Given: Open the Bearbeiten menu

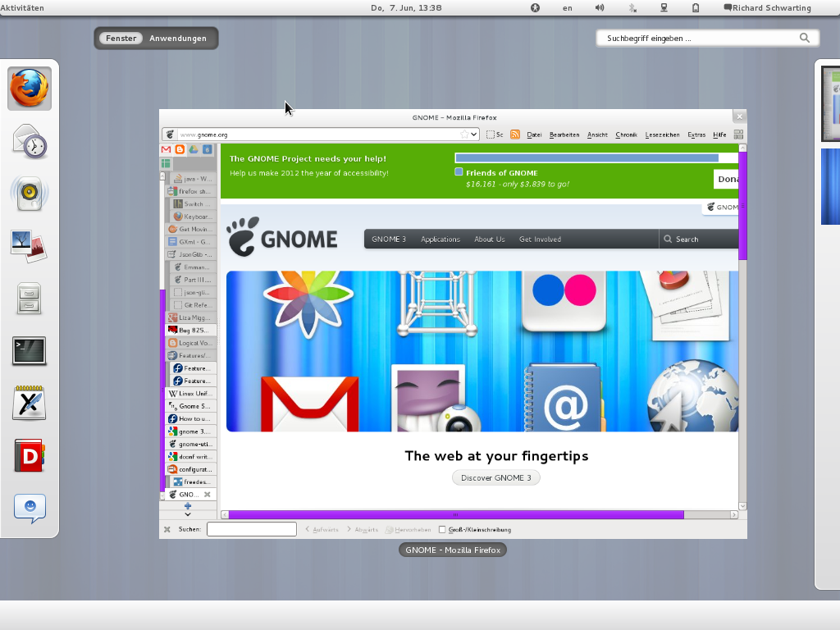Looking at the screenshot, I should (564, 135).
